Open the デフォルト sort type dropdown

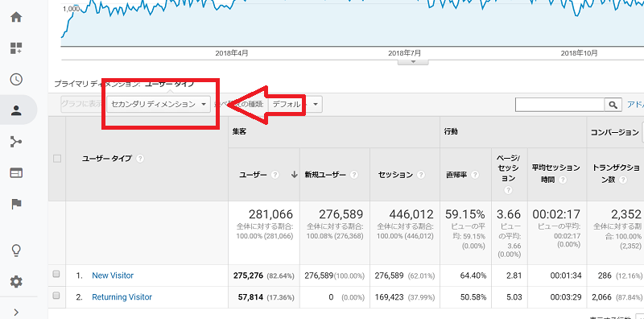(x=295, y=105)
